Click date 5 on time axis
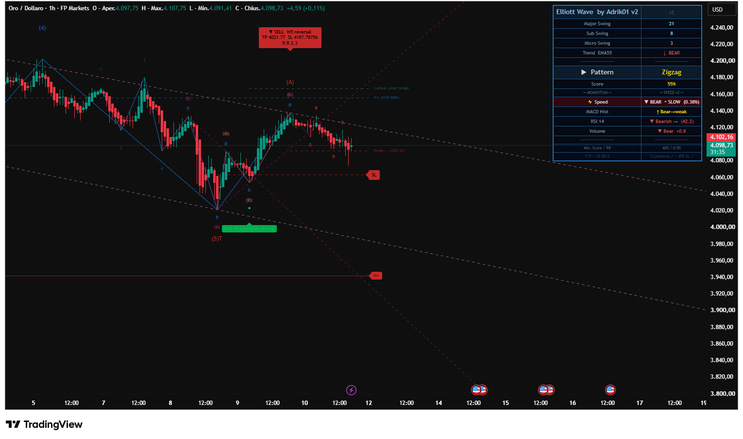The image size is (743, 439). tap(33, 403)
